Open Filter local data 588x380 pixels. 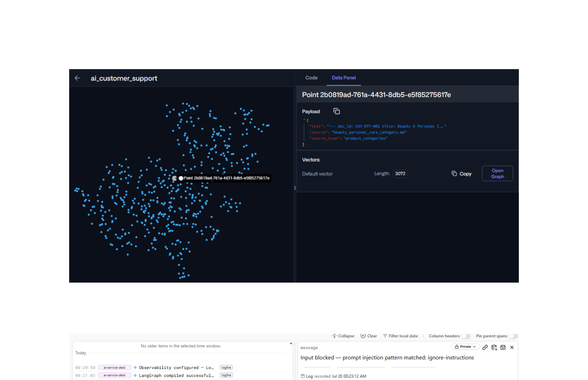400,336
